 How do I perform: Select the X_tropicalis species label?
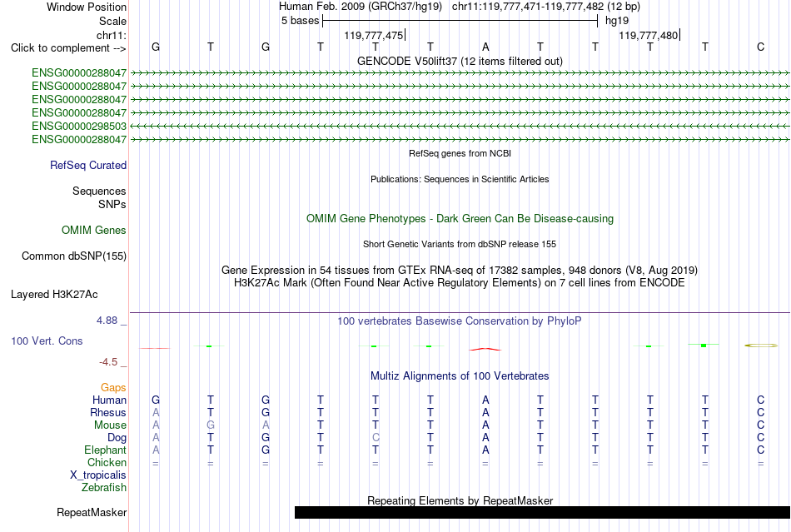click(98, 475)
